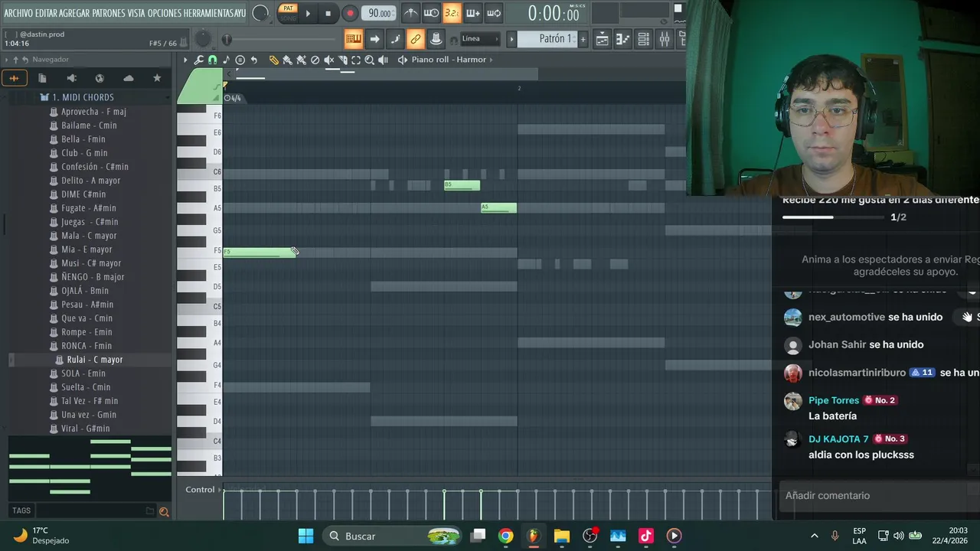Select the Slice tool
This screenshot has width=980, height=551.
click(342, 60)
